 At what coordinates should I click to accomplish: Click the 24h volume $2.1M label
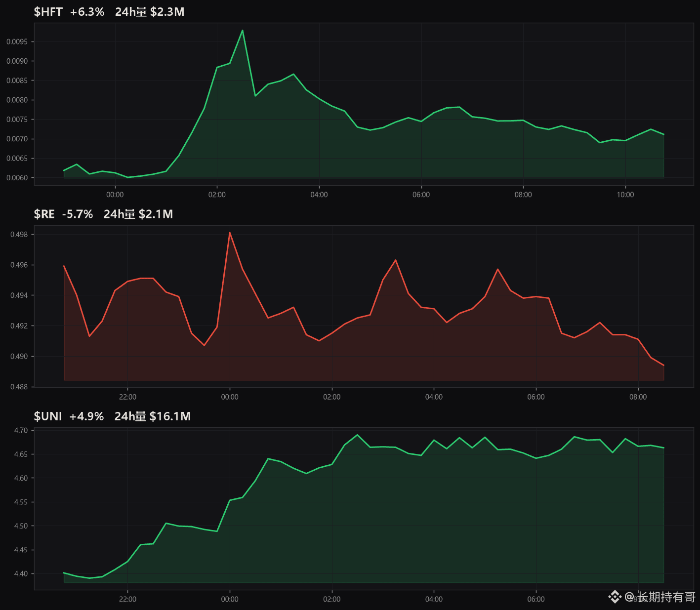(x=138, y=214)
